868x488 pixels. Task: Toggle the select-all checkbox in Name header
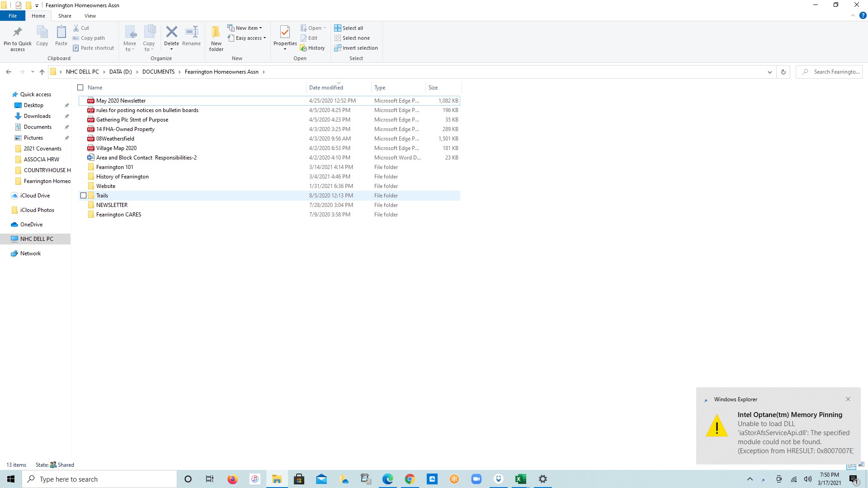tap(80, 88)
